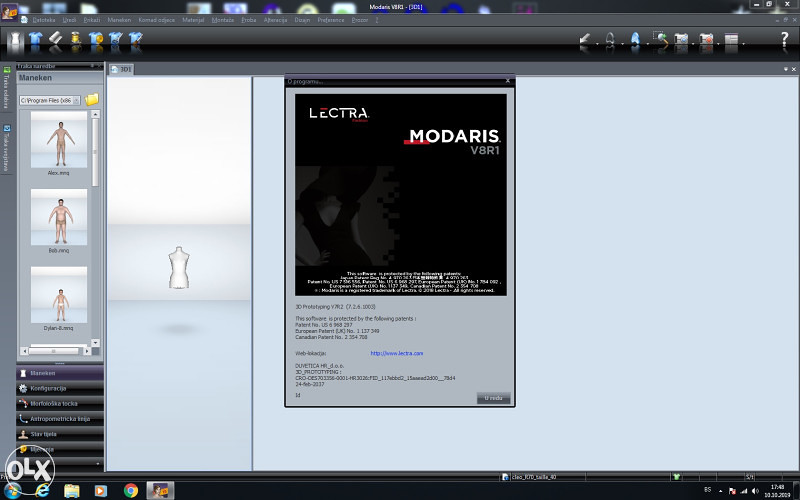
Task: Expand the arrow tool dropdown arrow
Action: click(597, 44)
